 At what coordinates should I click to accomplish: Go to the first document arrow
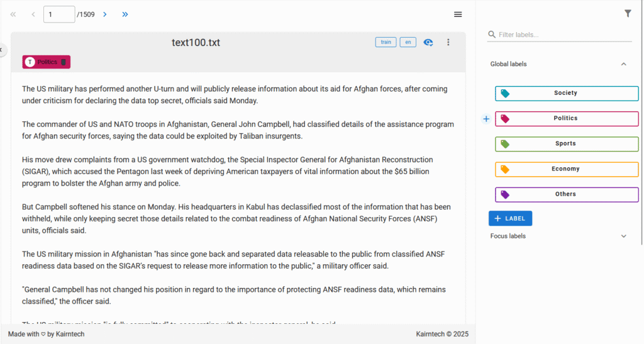[13, 14]
